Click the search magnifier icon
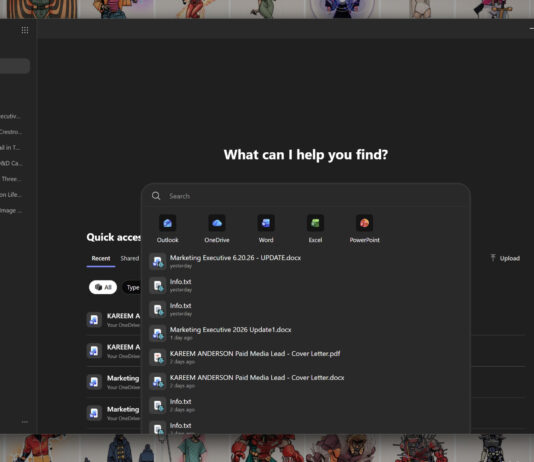The width and height of the screenshot is (534, 462). pos(156,196)
